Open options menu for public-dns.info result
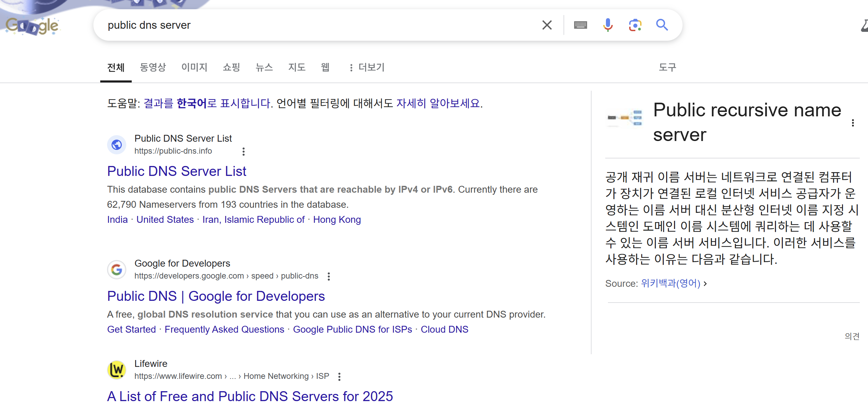The height and width of the screenshot is (410, 868). pyautogui.click(x=243, y=152)
